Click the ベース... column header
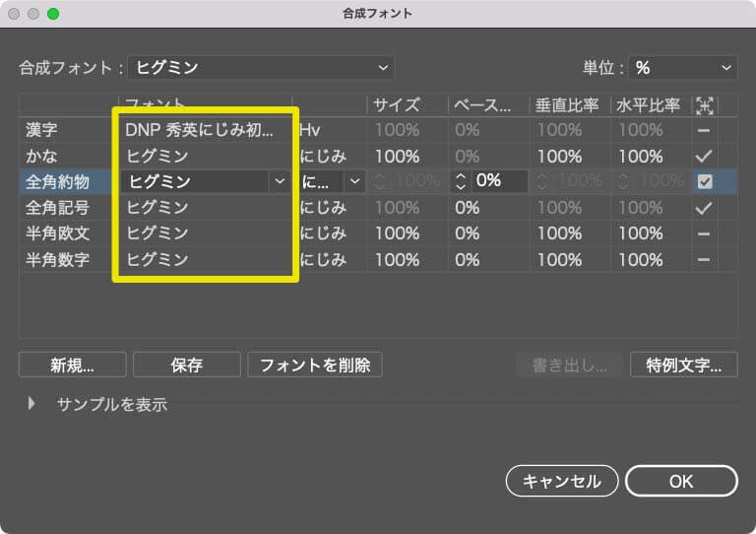Screen dimensions: 756x534 482,104
